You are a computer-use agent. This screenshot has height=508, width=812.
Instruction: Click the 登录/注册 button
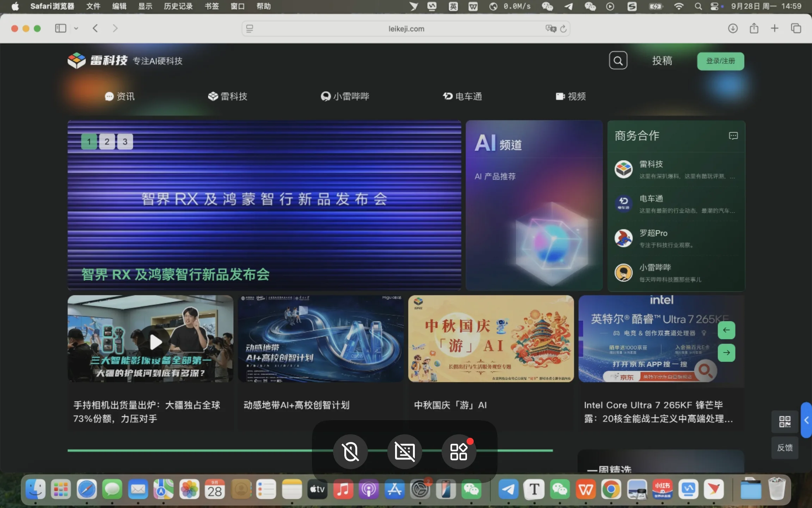720,61
